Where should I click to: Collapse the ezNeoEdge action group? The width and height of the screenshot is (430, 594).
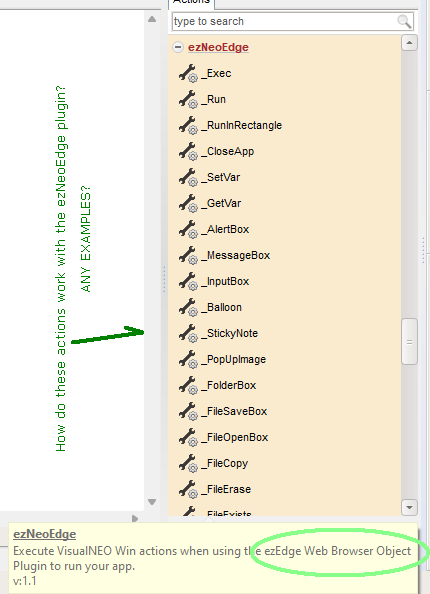click(178, 47)
